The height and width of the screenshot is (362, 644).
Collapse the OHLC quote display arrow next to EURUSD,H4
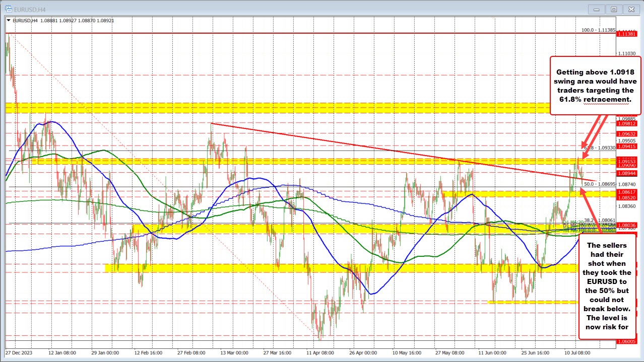(9, 21)
